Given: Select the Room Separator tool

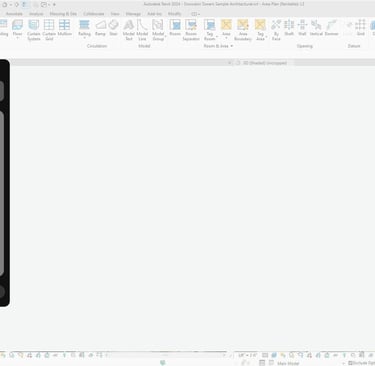Looking at the screenshot, I should pyautogui.click(x=191, y=30).
